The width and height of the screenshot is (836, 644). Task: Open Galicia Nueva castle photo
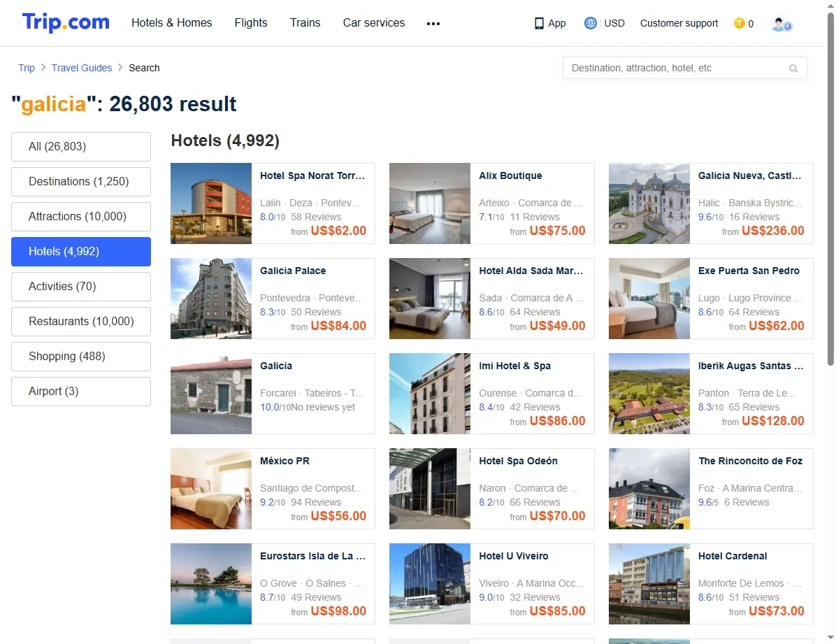pos(649,203)
